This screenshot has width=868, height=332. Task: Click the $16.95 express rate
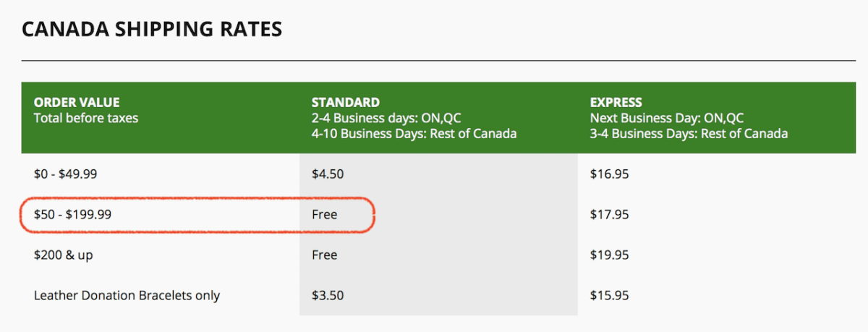pos(609,174)
